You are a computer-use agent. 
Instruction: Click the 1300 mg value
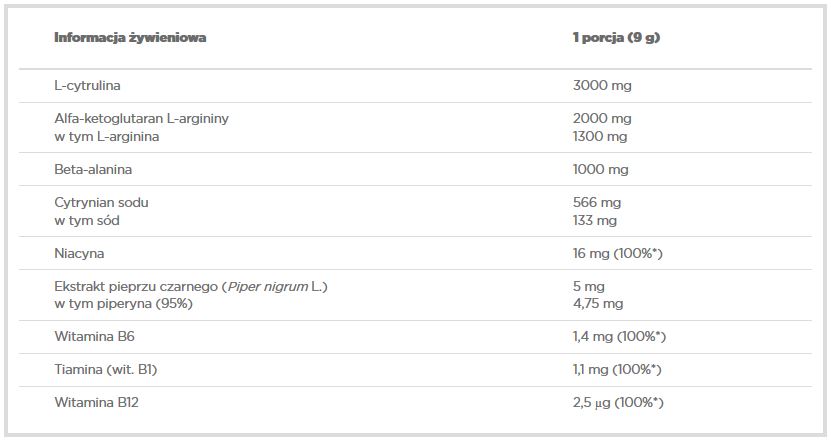pos(600,135)
